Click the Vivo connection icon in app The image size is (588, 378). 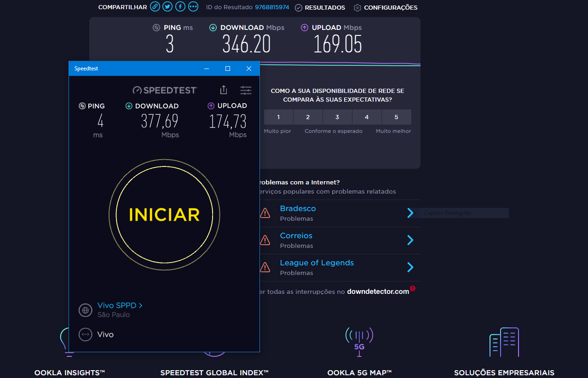tap(85, 334)
